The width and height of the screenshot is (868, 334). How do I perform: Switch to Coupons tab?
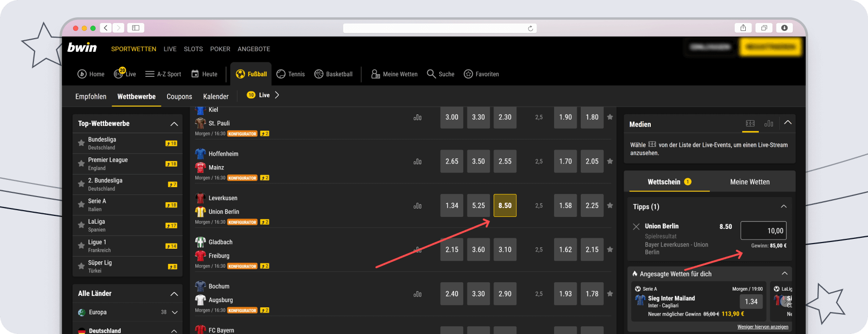click(179, 97)
